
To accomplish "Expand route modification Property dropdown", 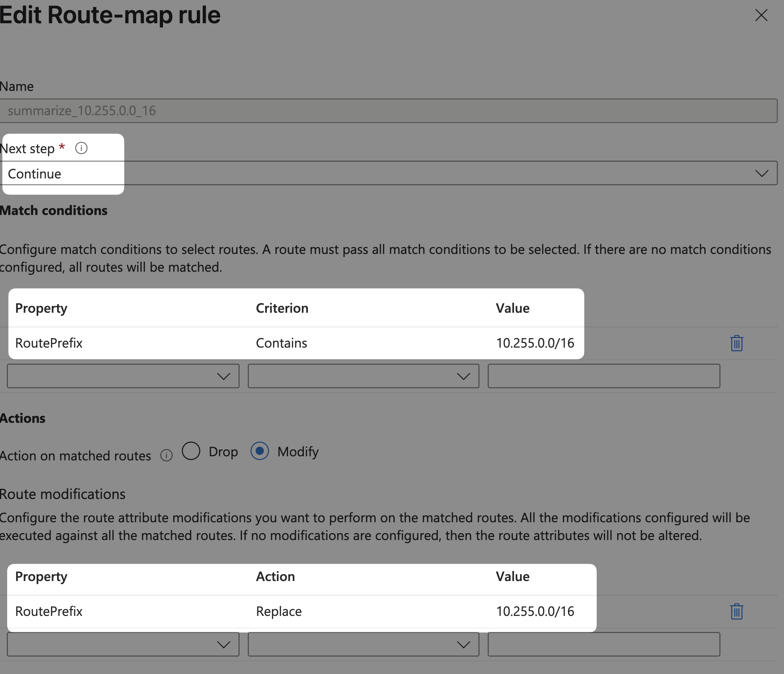I will coord(123,645).
